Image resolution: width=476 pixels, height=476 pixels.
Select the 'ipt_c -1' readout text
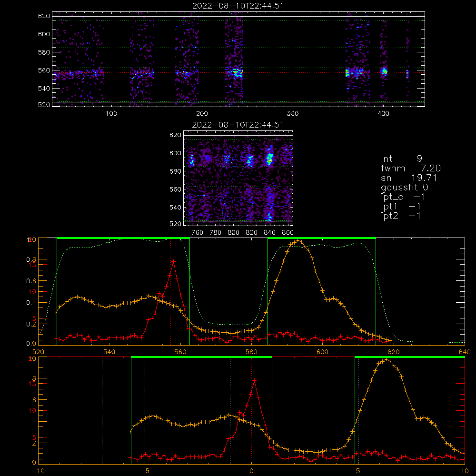coord(403,197)
